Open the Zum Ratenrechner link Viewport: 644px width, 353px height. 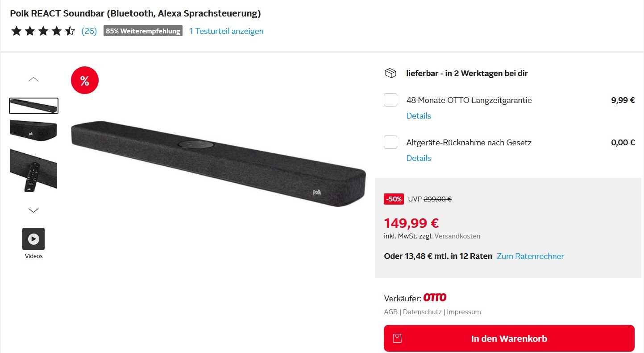[x=531, y=256]
